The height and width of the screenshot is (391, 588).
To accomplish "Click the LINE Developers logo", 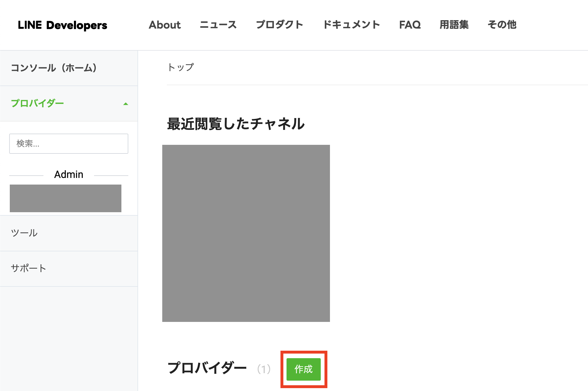I will click(x=62, y=25).
